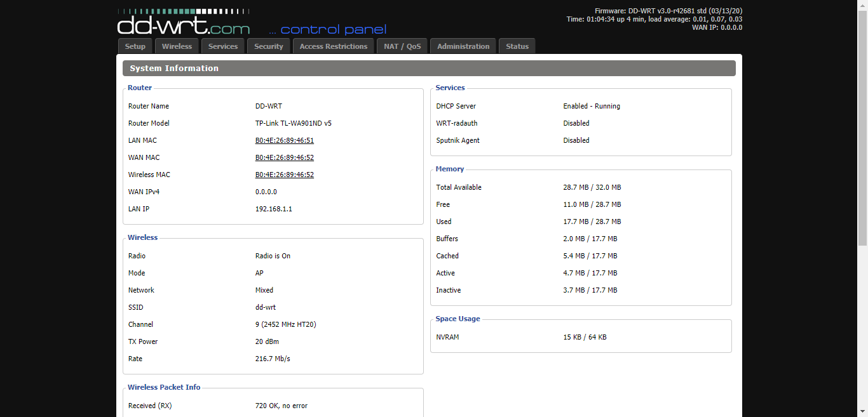Click the Time and load average header line
Viewport: 868px width, 417px height.
(x=654, y=19)
